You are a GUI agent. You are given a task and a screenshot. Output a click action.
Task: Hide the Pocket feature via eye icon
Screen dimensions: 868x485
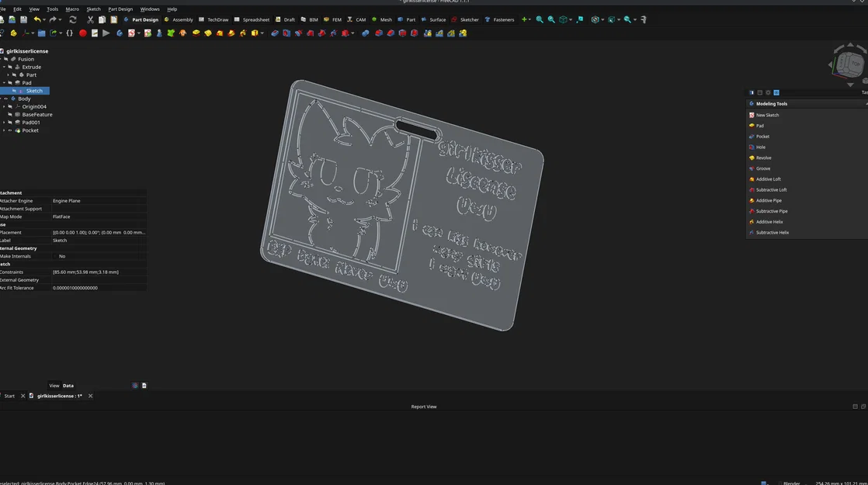coord(10,130)
